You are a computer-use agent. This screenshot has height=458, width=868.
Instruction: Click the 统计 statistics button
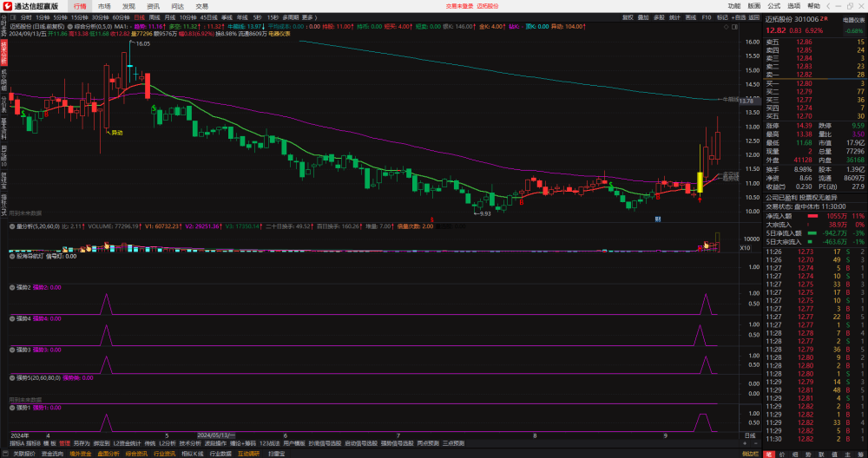[674, 17]
